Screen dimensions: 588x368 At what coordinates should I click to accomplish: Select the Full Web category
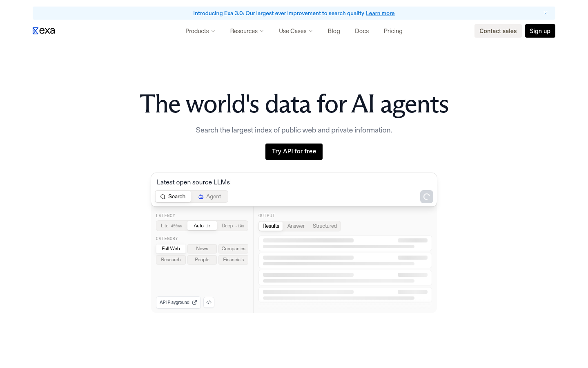(171, 249)
